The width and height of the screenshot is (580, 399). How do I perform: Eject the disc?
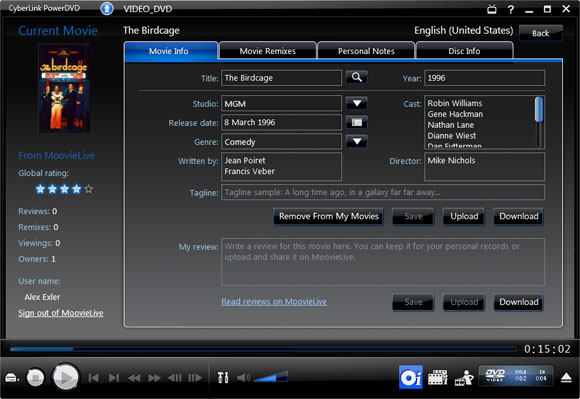566,378
